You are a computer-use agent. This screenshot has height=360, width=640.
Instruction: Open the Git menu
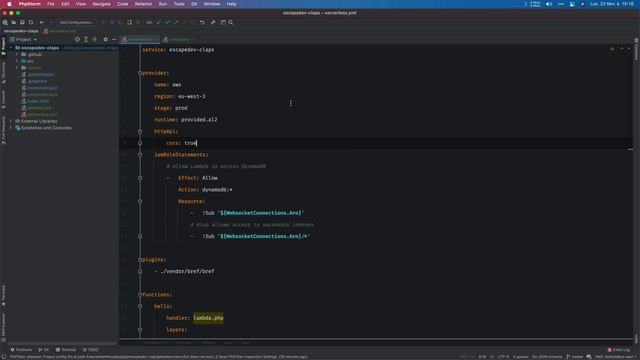pos(194,4)
